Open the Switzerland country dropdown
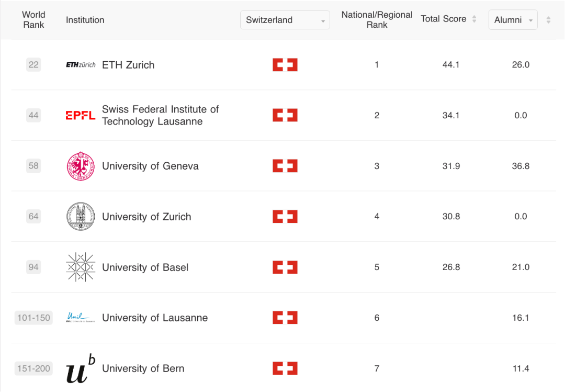 tap(285, 20)
